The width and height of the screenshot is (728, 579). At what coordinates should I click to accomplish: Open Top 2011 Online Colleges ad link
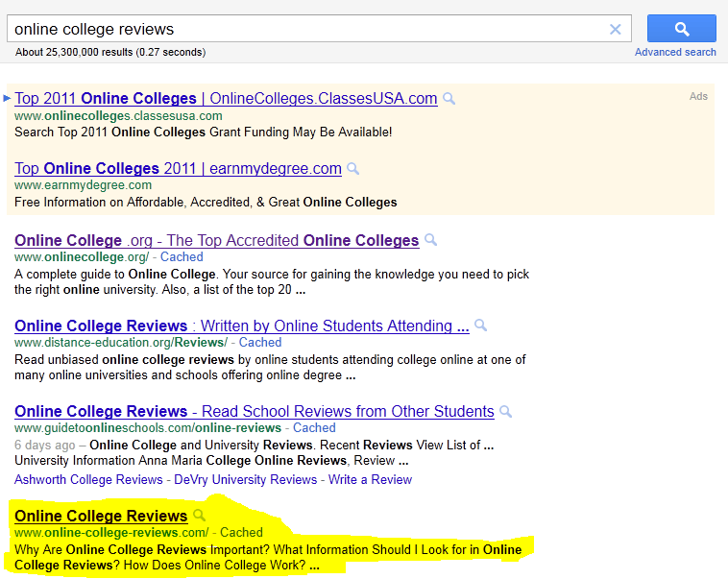(x=226, y=99)
